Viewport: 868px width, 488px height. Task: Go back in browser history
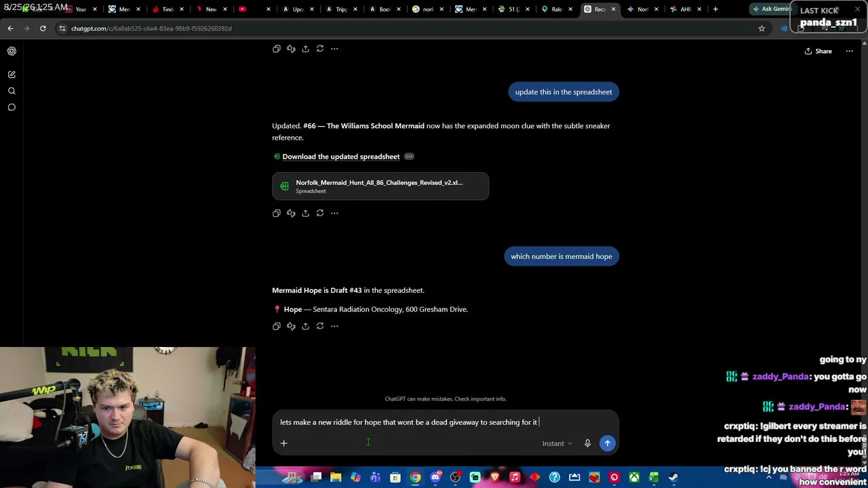coord(10,28)
